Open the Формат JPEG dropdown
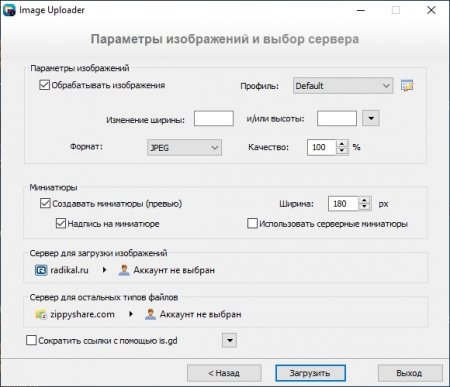The image size is (450, 387). pos(184,148)
